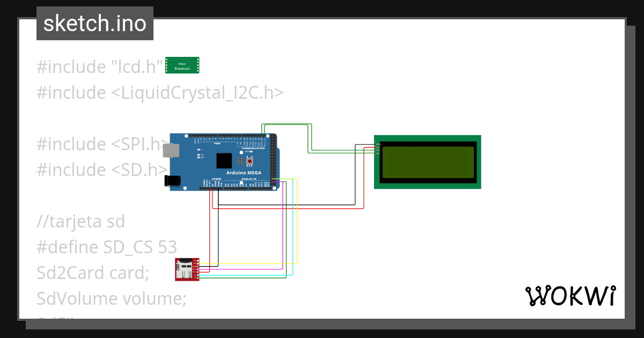644x338 pixels.
Task: Click the black power barrel jack on the Arduino
Action: tap(172, 181)
